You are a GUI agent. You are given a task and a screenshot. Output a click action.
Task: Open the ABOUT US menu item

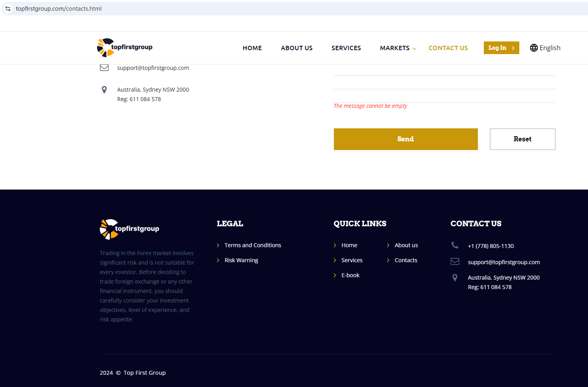click(x=297, y=48)
